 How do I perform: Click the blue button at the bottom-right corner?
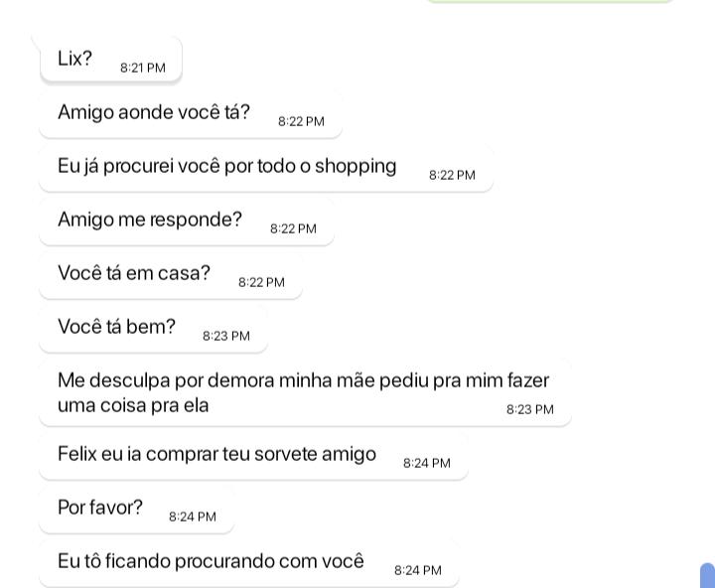[707, 576]
